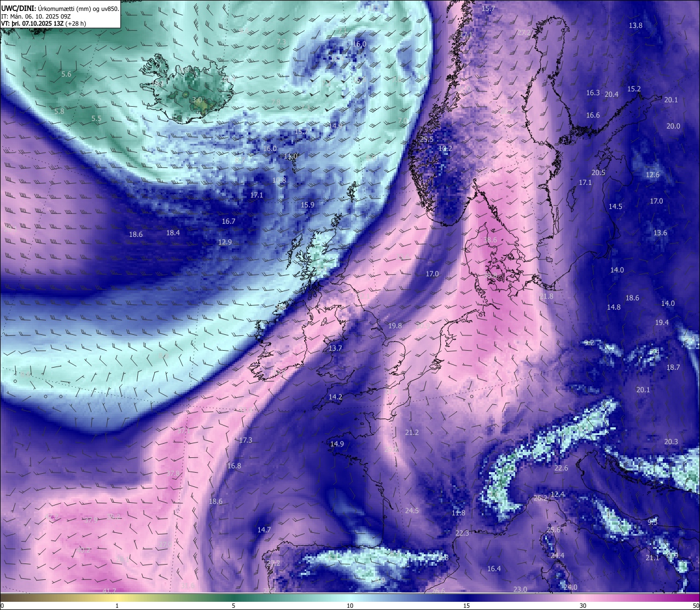Click the 30 tick label on the colour scale
The image size is (700, 610).
[583, 605]
